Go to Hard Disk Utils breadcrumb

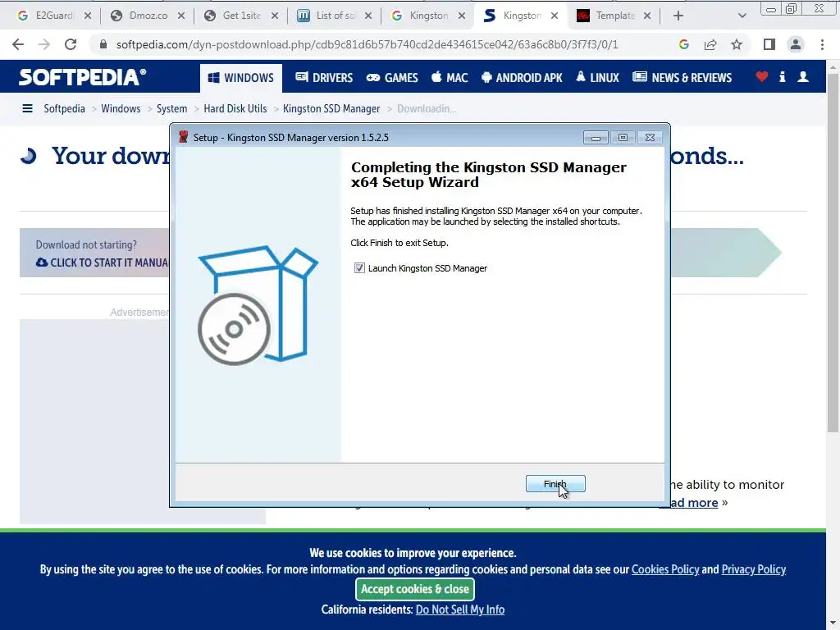(235, 109)
